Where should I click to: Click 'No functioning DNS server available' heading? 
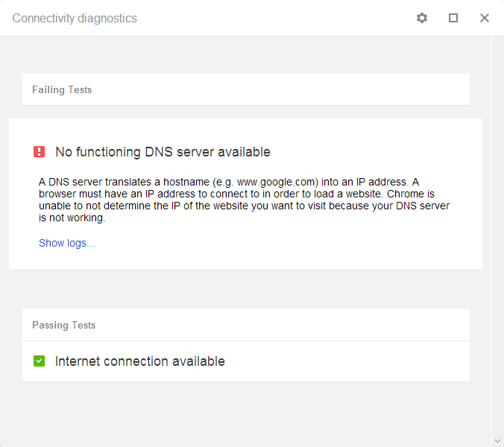163,152
